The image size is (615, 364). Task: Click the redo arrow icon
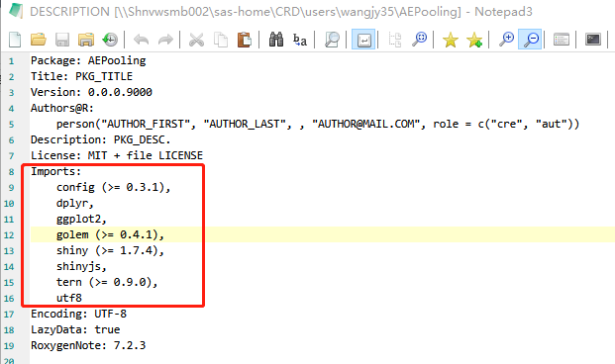point(165,40)
